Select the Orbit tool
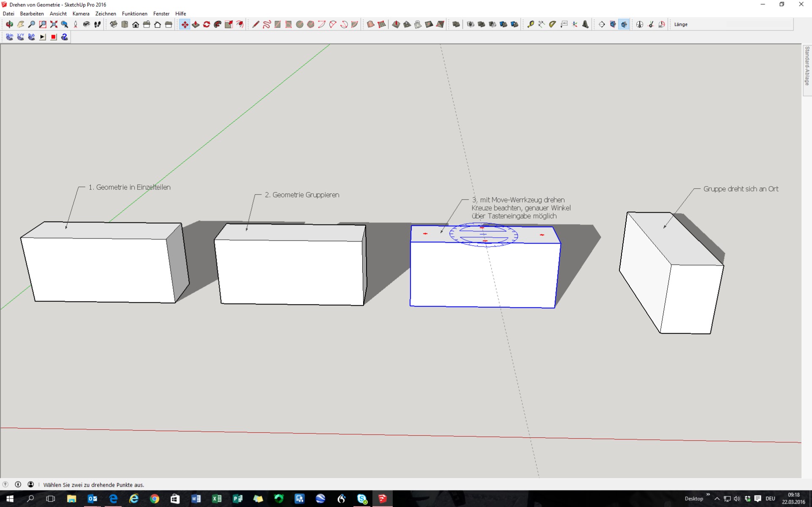 coord(9,24)
